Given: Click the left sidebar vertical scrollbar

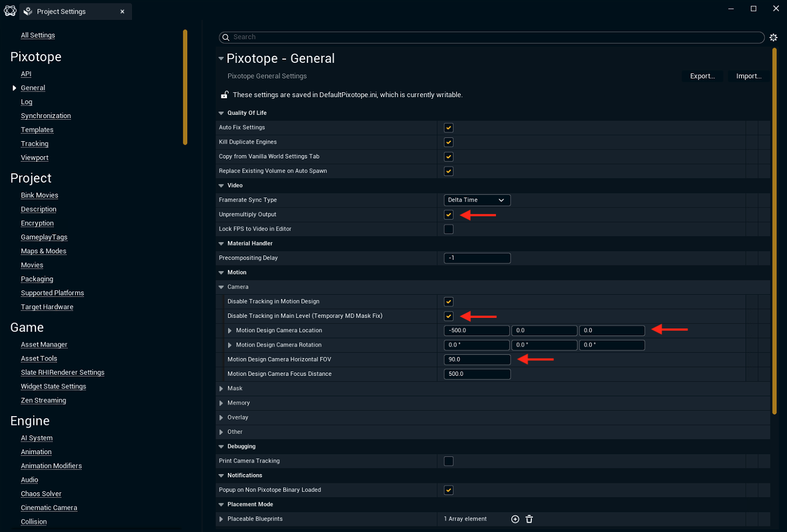Looking at the screenshot, I should click(185, 87).
